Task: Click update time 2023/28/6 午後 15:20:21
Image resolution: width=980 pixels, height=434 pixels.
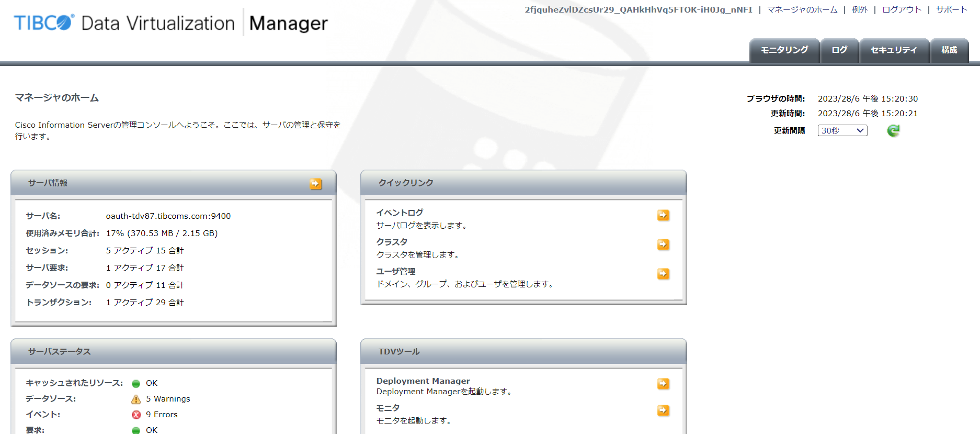Action: click(868, 114)
